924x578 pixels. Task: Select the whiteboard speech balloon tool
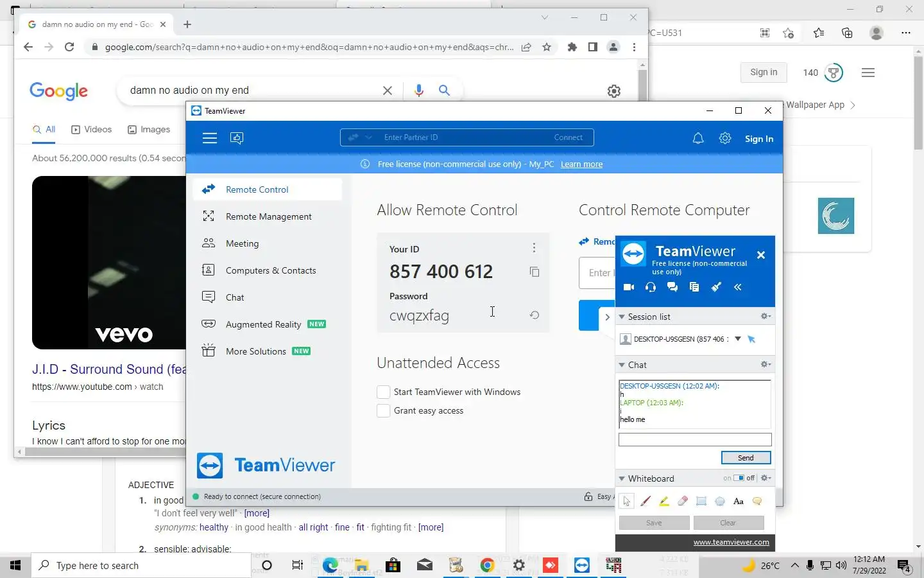click(x=757, y=502)
